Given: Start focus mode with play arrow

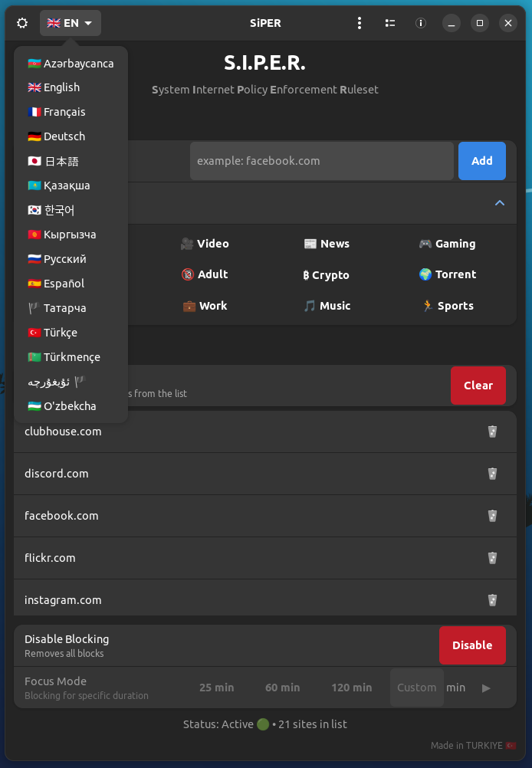Looking at the screenshot, I should pos(485,688).
